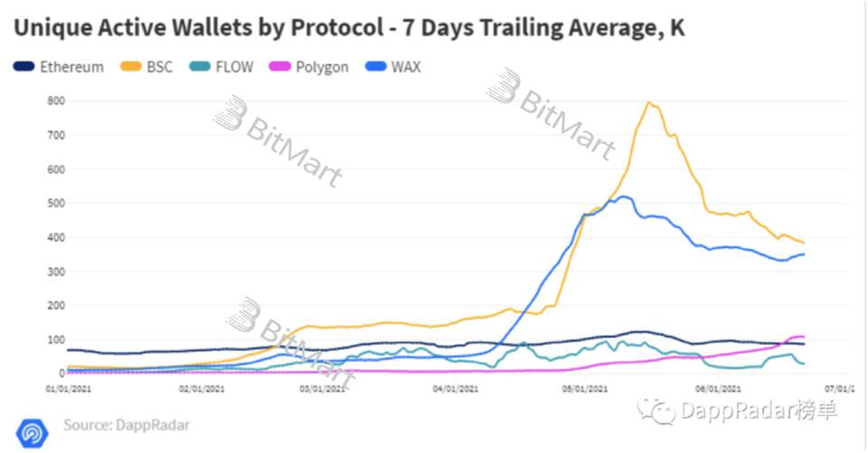
Task: Toggle the FLOW legend series
Action: 222,67
